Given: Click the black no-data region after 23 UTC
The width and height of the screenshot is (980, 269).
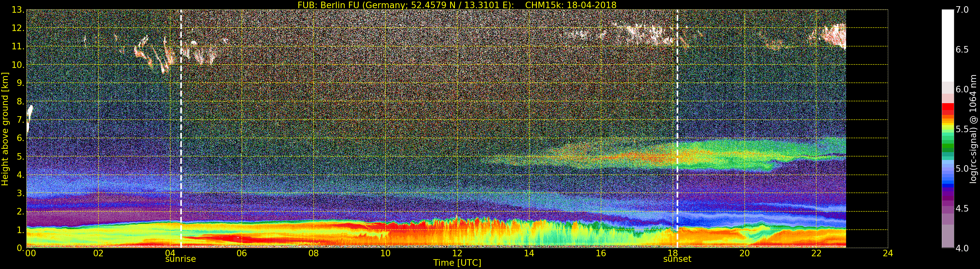Looking at the screenshot, I should [x=867, y=129].
